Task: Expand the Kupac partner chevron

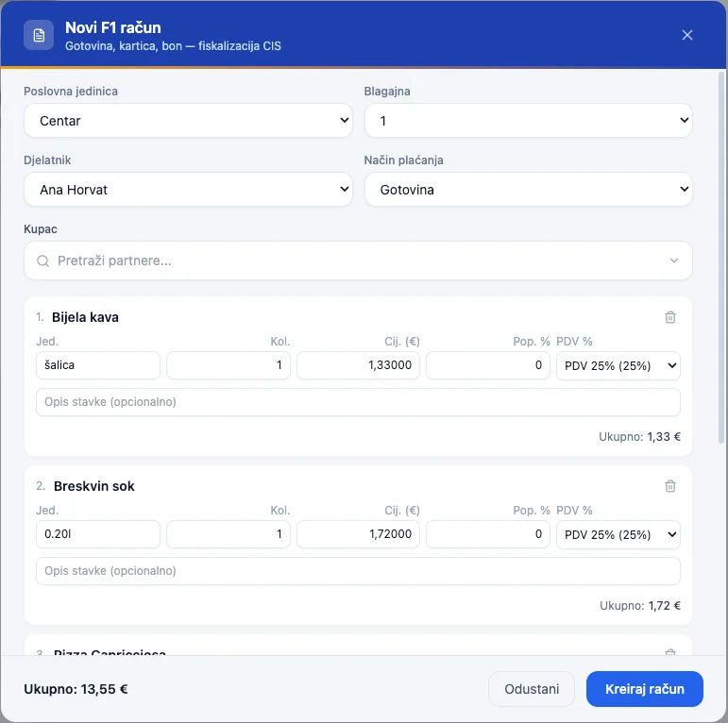Action: pos(674,261)
